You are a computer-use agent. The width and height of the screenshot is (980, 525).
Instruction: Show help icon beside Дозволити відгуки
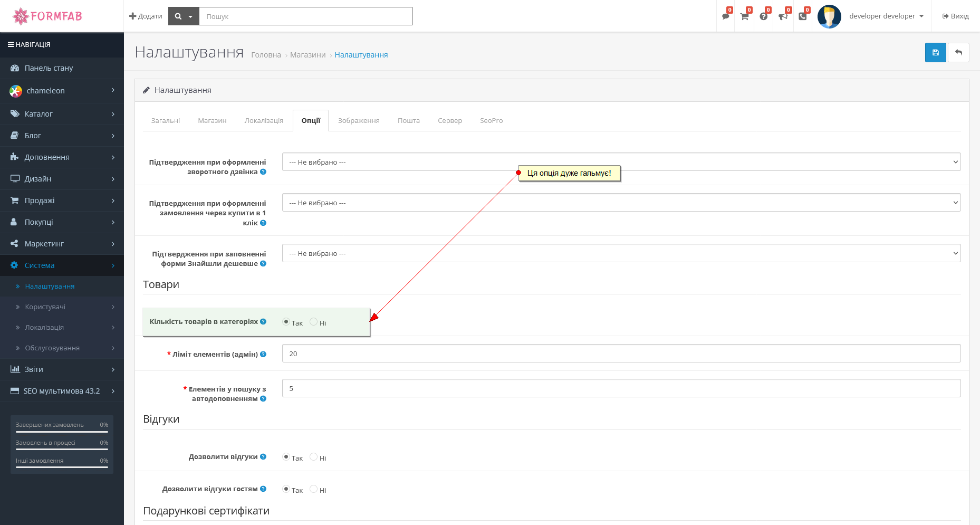click(263, 457)
